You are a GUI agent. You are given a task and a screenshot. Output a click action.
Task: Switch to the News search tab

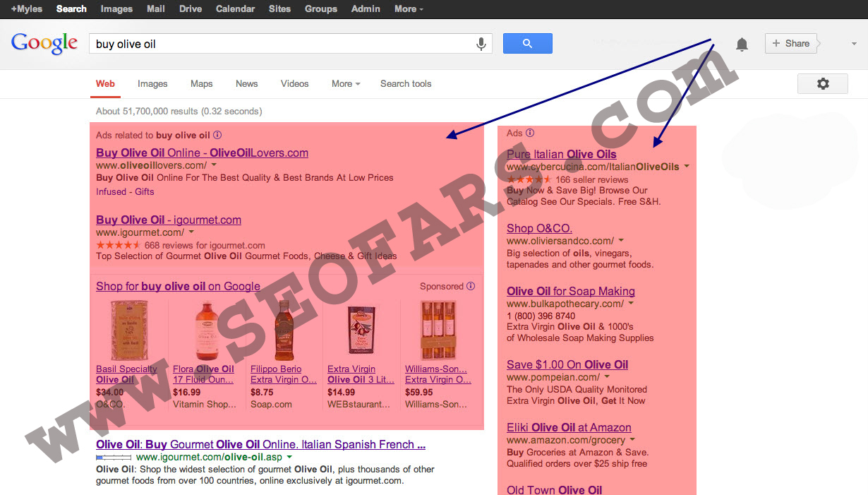tap(246, 83)
